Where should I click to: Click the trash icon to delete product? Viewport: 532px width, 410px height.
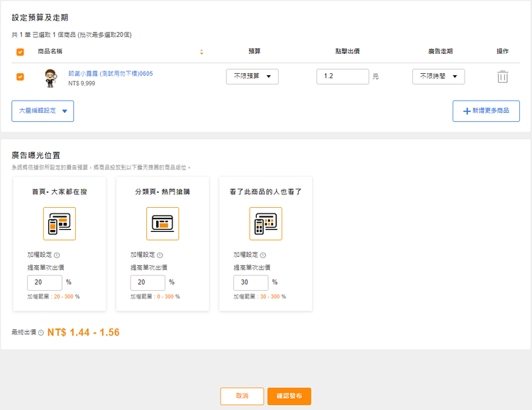point(502,77)
